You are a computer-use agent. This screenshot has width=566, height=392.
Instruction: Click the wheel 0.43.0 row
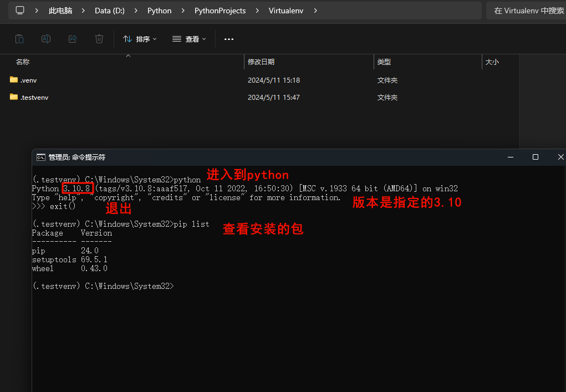(x=70, y=268)
